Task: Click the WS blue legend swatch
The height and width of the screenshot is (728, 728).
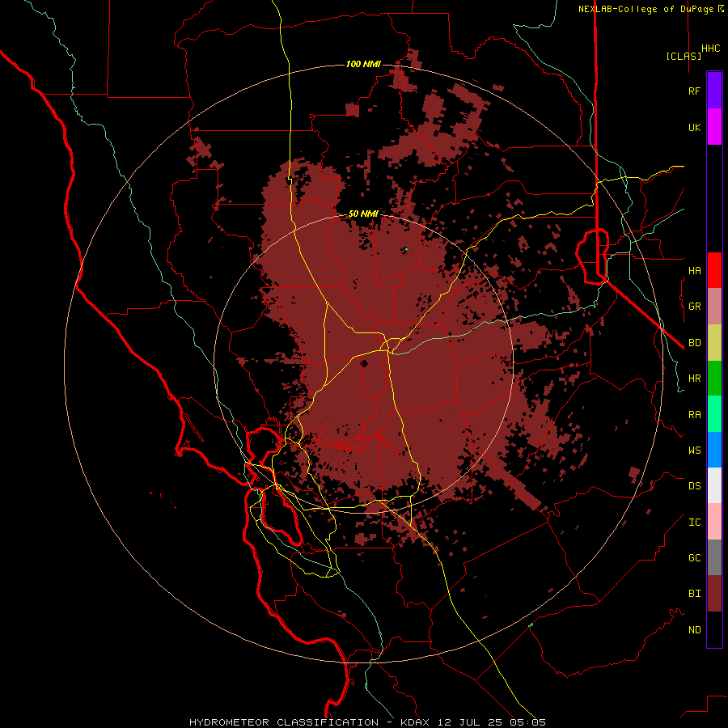Action: [x=714, y=450]
